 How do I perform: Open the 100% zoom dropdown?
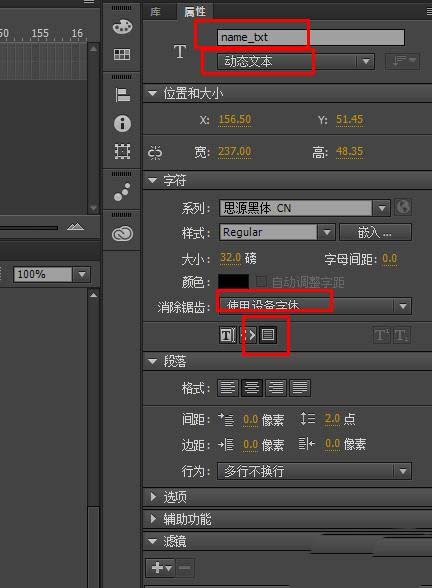[x=52, y=274]
